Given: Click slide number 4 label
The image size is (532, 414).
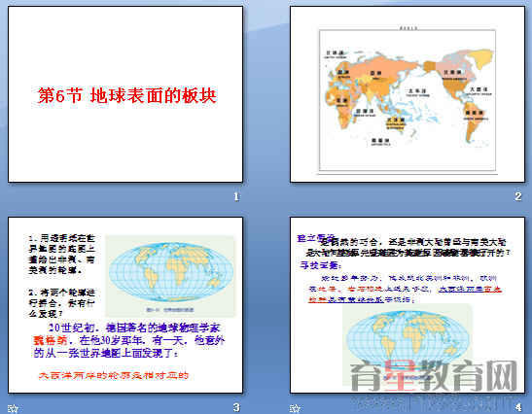Looking at the screenshot, I should [517, 407].
